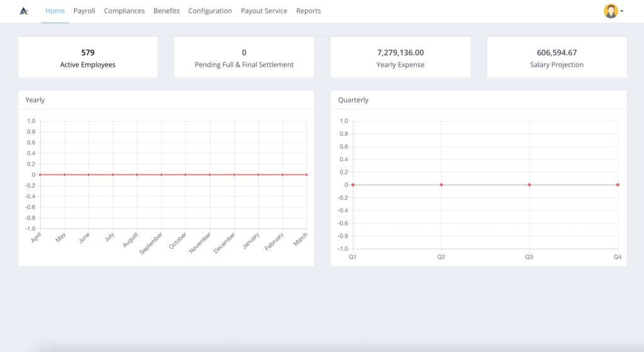Click the March data point on Yearly chart
This screenshot has width=644, height=352.
[306, 174]
